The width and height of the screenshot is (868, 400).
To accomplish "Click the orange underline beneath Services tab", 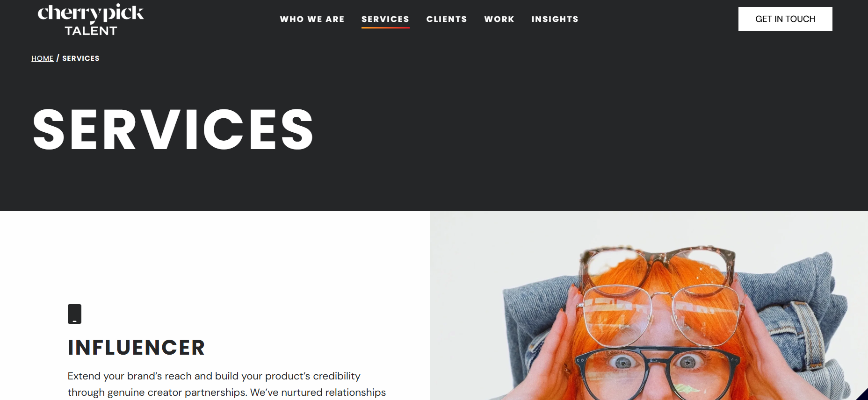I will click(385, 28).
